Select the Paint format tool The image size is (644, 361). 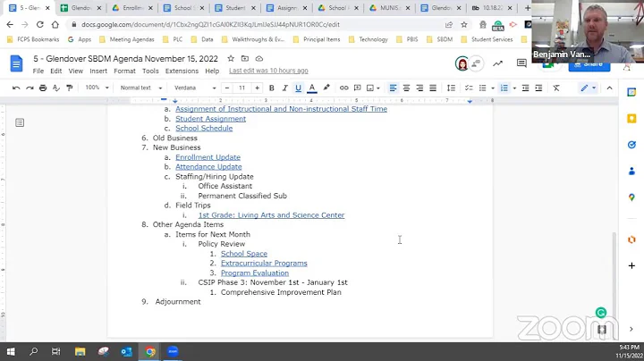coord(70,88)
